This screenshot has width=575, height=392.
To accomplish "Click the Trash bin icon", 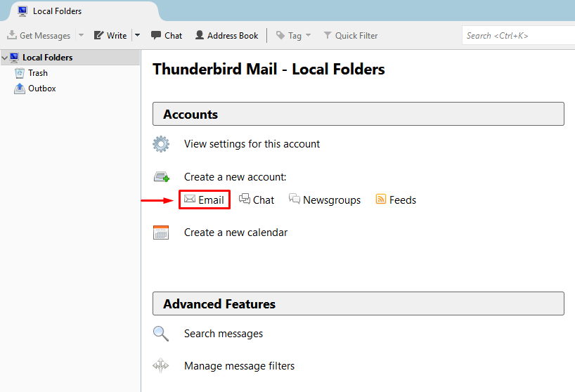I will tap(20, 73).
